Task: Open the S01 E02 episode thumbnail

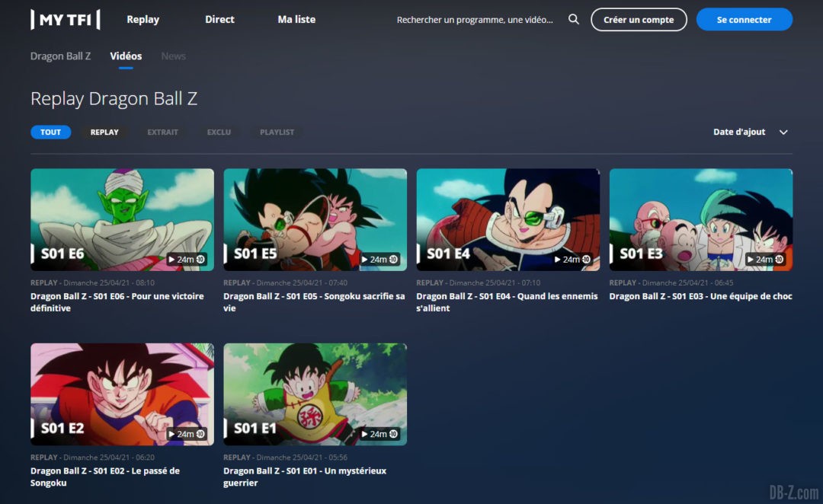Action: tap(122, 394)
